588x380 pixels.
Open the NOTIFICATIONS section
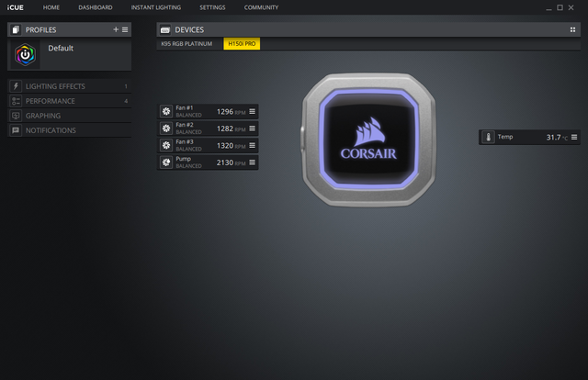click(x=70, y=130)
